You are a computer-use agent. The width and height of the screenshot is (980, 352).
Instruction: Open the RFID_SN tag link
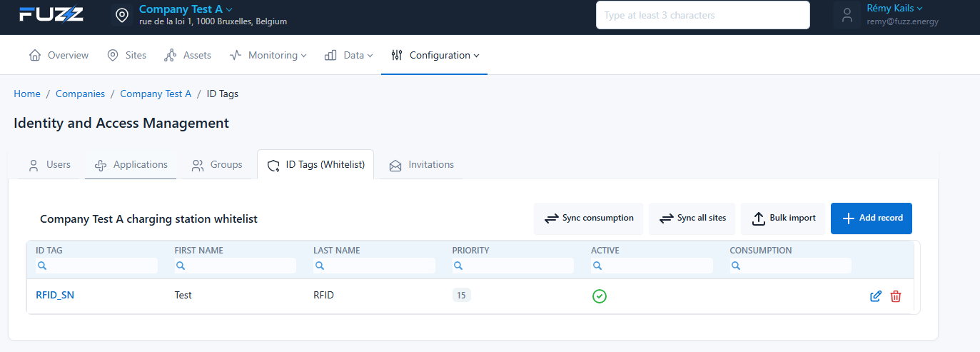55,295
